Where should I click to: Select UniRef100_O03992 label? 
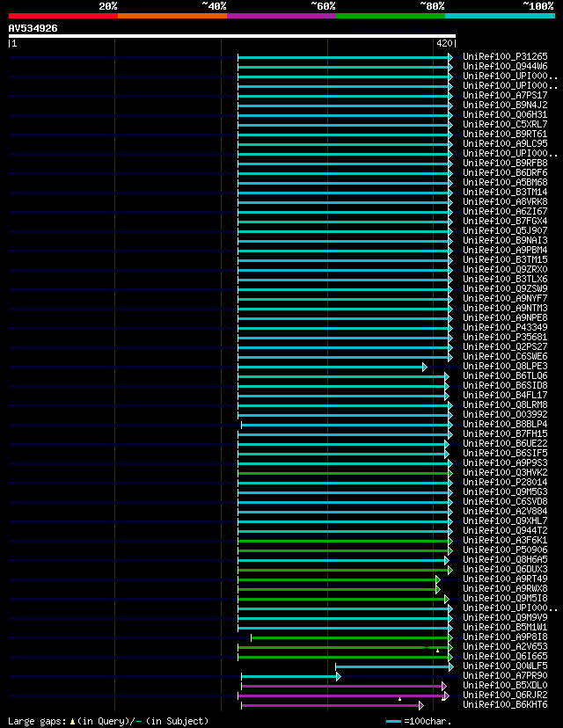click(505, 415)
